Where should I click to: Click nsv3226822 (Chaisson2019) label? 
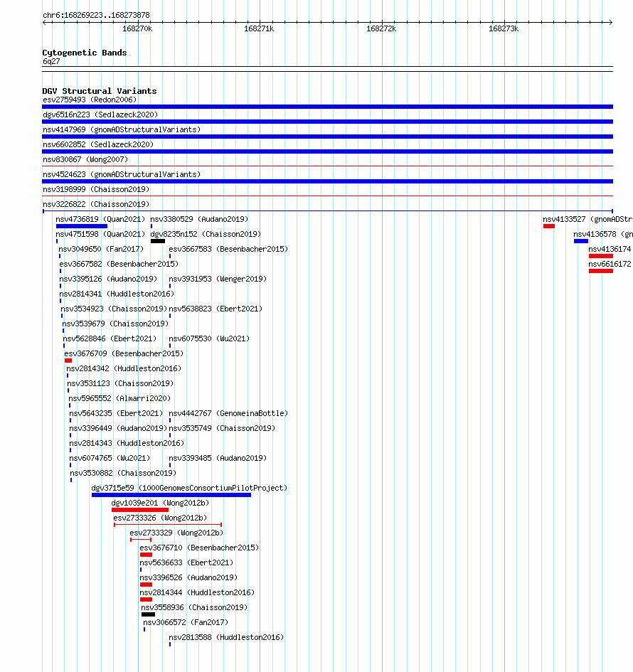click(96, 205)
